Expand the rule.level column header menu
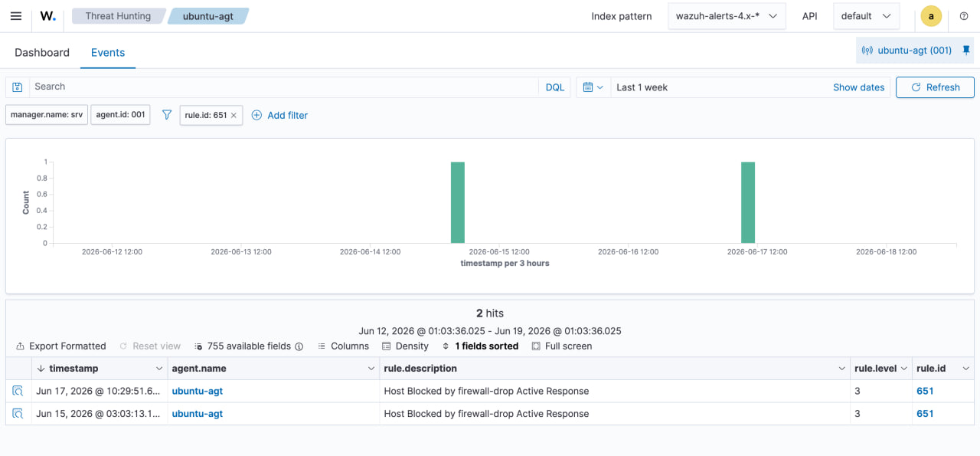Image resolution: width=980 pixels, height=456 pixels. click(904, 369)
